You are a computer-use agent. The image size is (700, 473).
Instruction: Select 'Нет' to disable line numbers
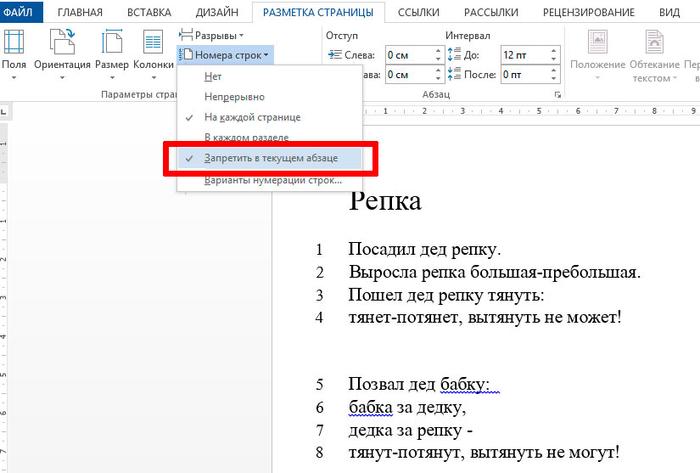click(213, 76)
